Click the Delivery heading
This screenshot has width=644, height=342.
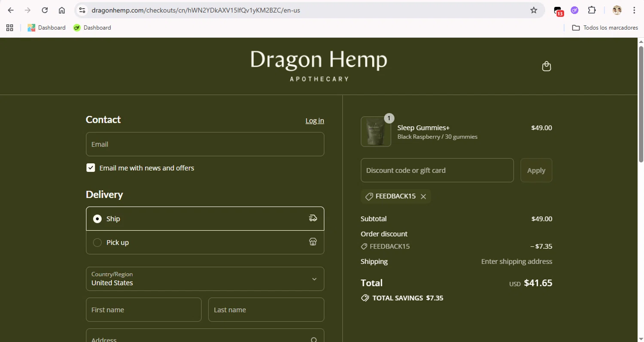pos(104,194)
